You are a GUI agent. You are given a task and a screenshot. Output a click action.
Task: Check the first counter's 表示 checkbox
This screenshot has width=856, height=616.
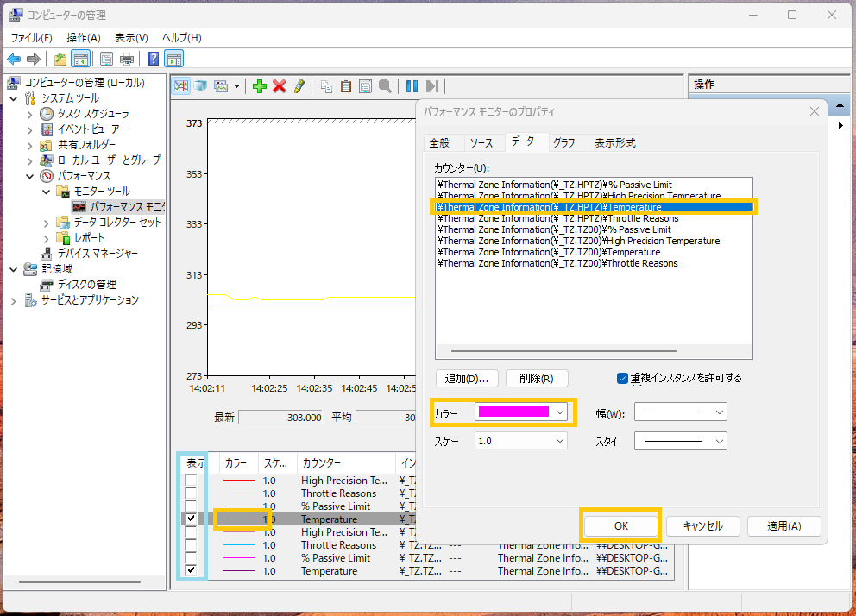pyautogui.click(x=191, y=480)
